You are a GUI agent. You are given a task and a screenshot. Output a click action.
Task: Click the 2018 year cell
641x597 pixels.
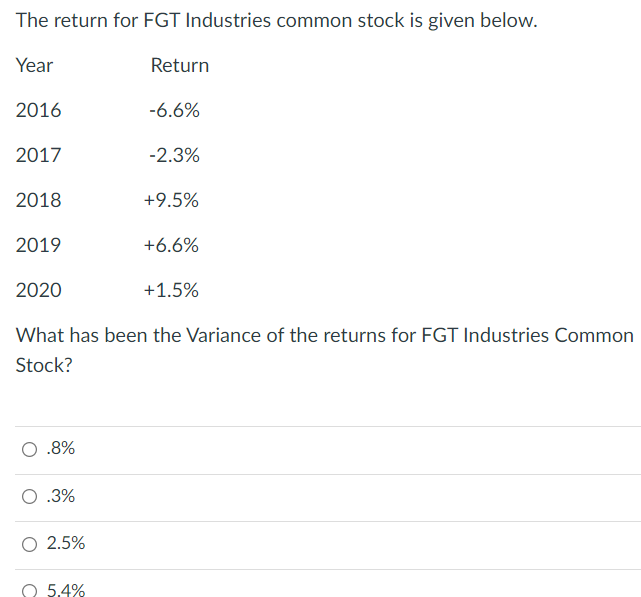(38, 200)
